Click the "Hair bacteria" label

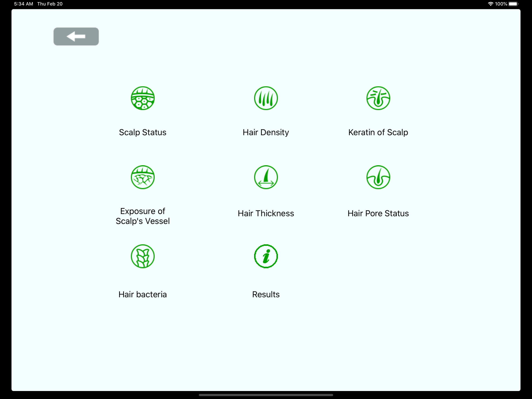tap(143, 295)
